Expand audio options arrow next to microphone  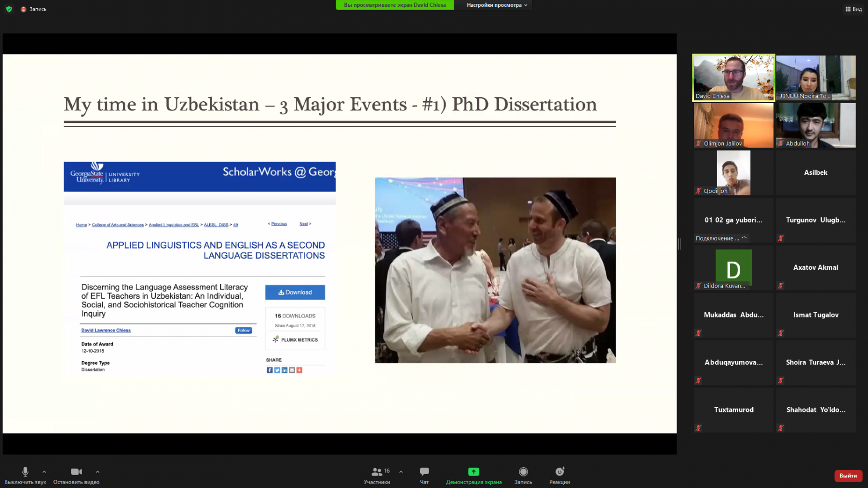[x=44, y=472]
